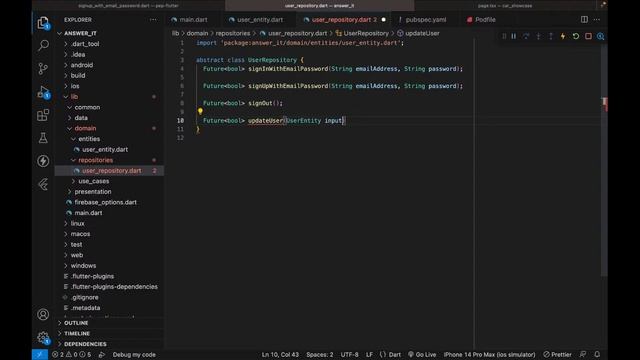Viewport: 640px width, 360px height.
Task: Open the Source Control view
Action: point(43,69)
